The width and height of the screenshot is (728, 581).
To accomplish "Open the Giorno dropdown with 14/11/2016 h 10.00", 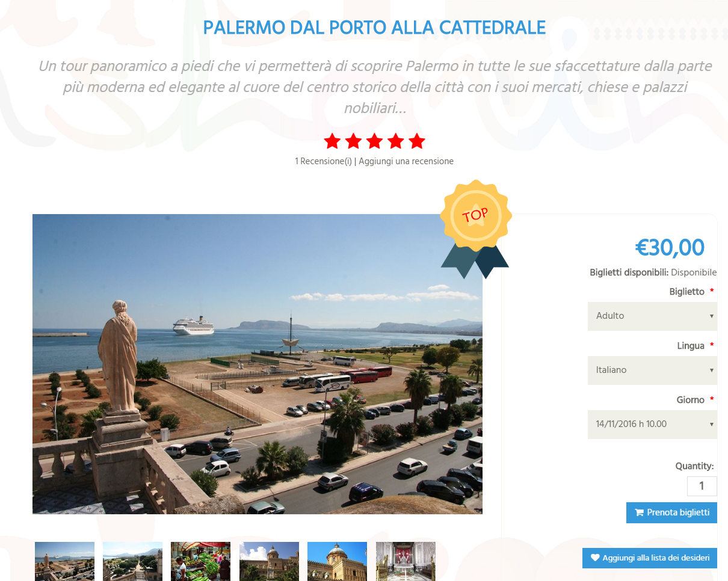I will (x=652, y=424).
